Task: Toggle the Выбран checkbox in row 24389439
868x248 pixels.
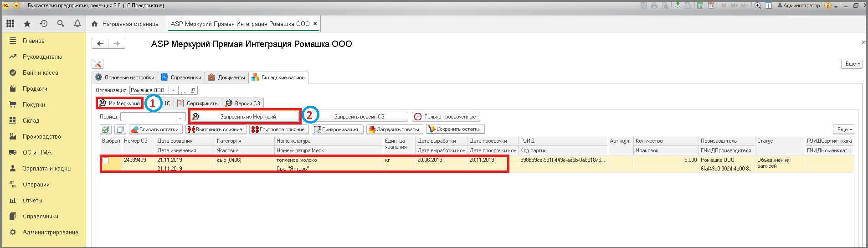Action: (106, 160)
